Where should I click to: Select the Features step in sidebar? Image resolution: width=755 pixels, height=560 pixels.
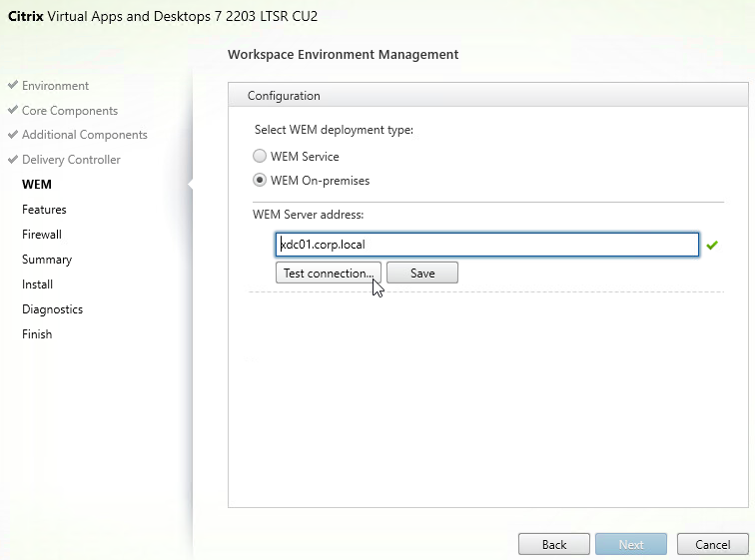coord(44,210)
